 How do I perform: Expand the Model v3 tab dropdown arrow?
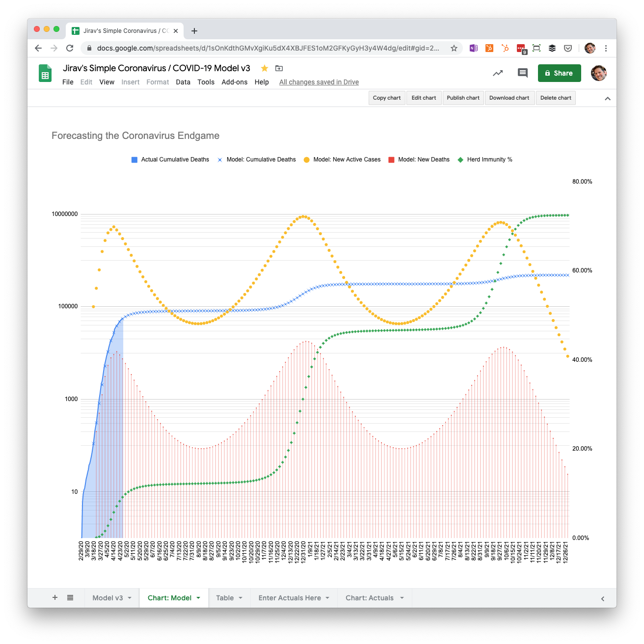click(x=130, y=598)
